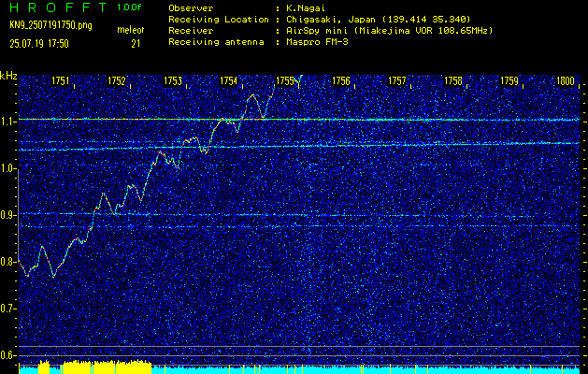Image resolution: width=588 pixels, height=374 pixels.
Task: Select the filename KN9_2507191750.png
Action: tap(50, 25)
